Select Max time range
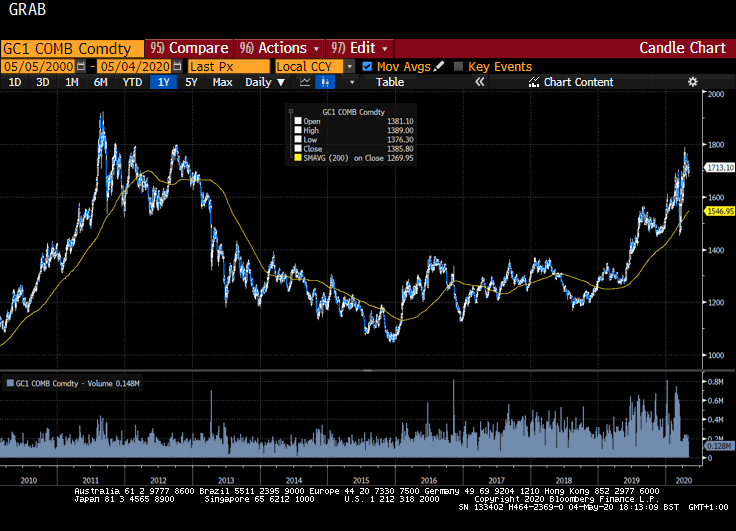 [x=222, y=82]
